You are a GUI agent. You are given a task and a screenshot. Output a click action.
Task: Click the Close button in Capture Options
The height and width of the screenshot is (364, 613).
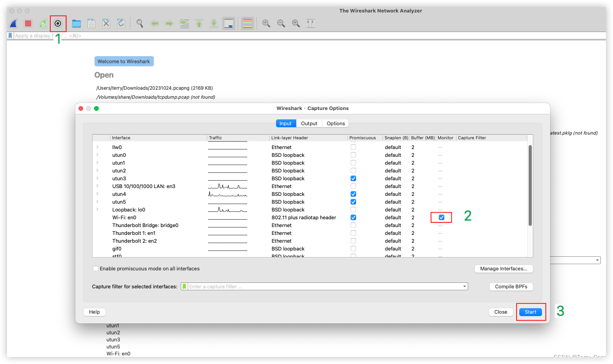coord(501,312)
